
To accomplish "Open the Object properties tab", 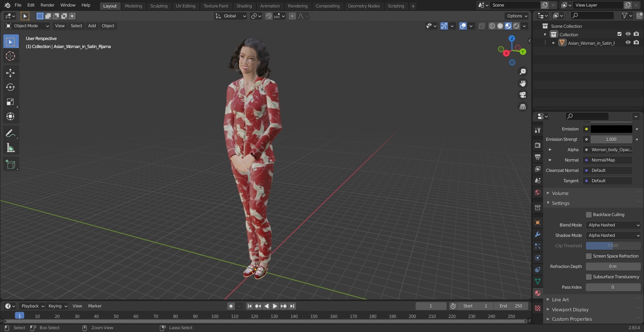I will click(x=537, y=222).
